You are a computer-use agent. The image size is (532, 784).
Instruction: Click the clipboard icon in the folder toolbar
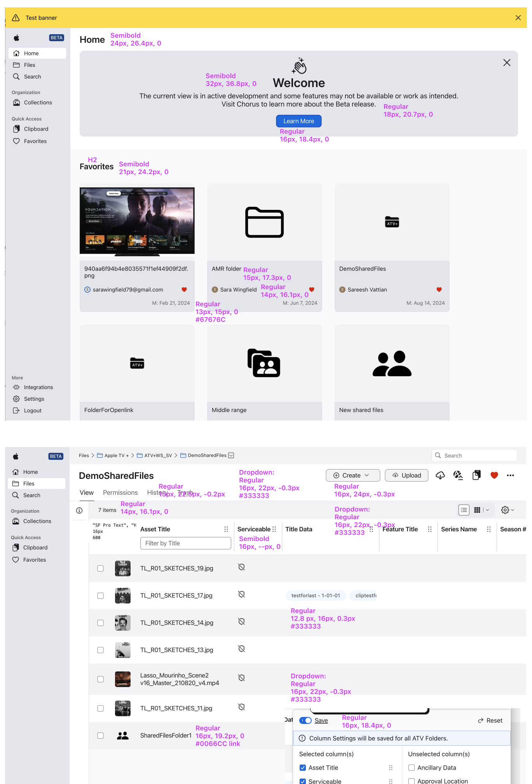coord(476,475)
